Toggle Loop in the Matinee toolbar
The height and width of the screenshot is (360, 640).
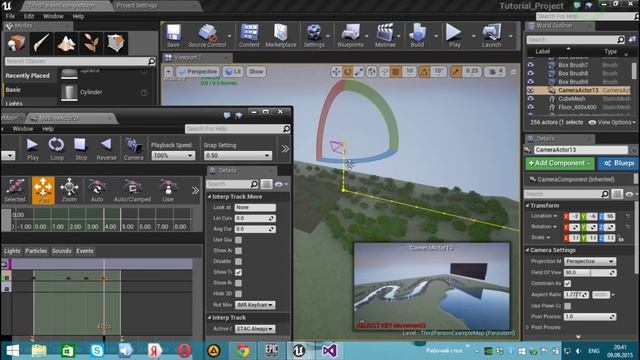pyautogui.click(x=56, y=149)
